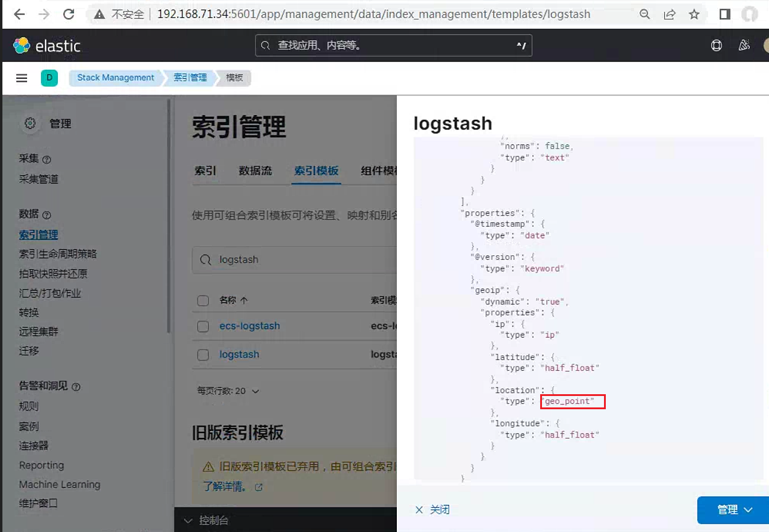Close the logstash flyout with 关闭

(432, 510)
